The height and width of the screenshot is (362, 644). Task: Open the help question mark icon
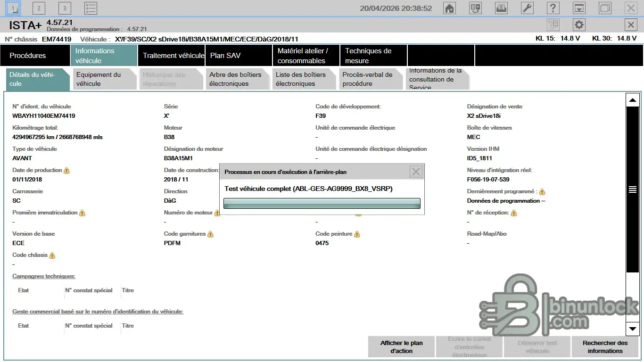coord(553,8)
